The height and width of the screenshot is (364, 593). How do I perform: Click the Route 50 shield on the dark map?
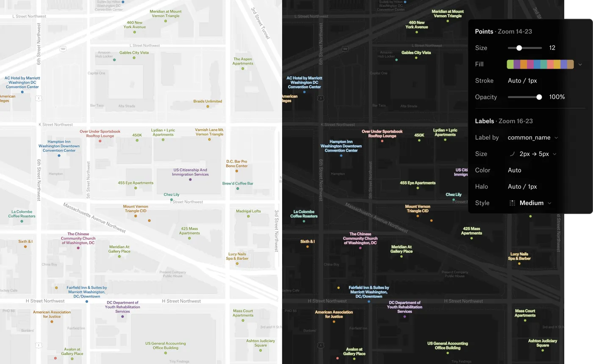(345, 49)
